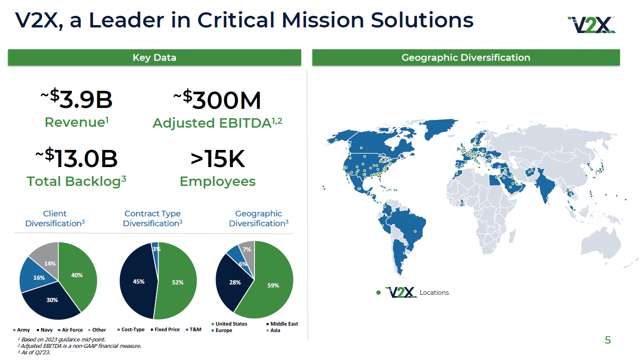Click the Europe legend entry
The image size is (644, 362).
pyautogui.click(x=222, y=330)
